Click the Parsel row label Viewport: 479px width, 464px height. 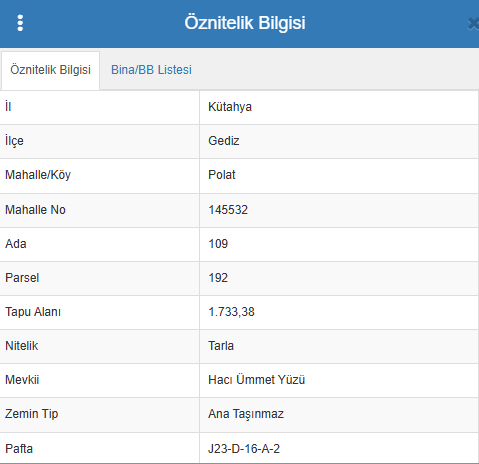click(22, 278)
